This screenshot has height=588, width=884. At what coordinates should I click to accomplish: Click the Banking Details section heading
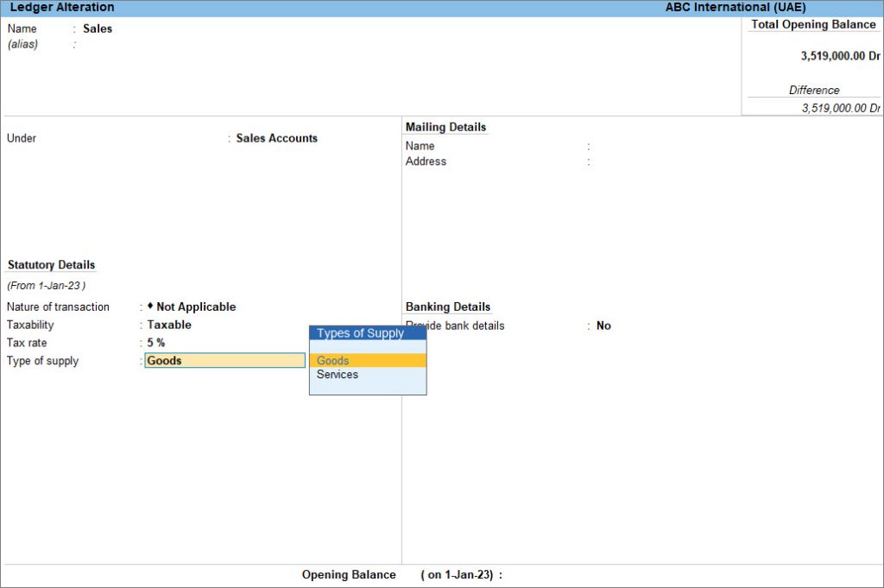[x=448, y=307]
